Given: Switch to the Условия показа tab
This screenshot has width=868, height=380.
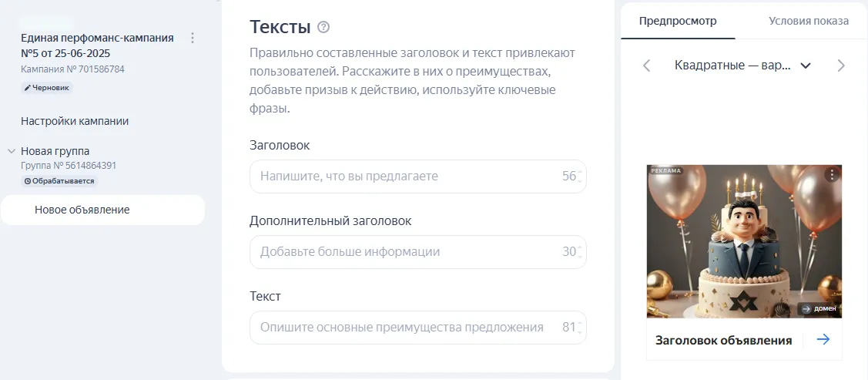Looking at the screenshot, I should 809,21.
